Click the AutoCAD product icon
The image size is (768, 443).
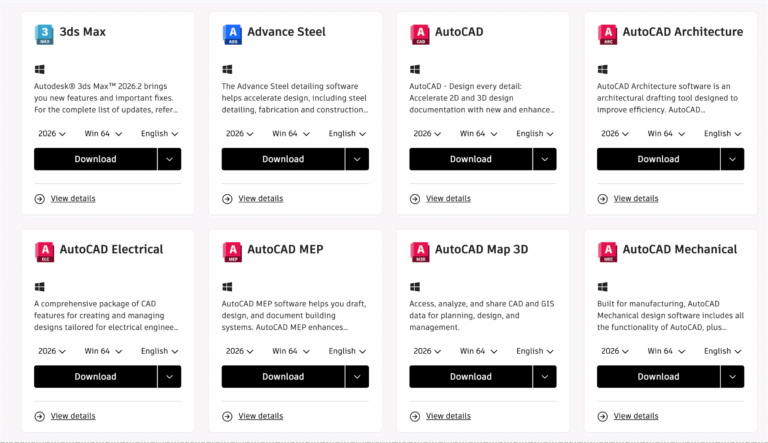pyautogui.click(x=420, y=34)
